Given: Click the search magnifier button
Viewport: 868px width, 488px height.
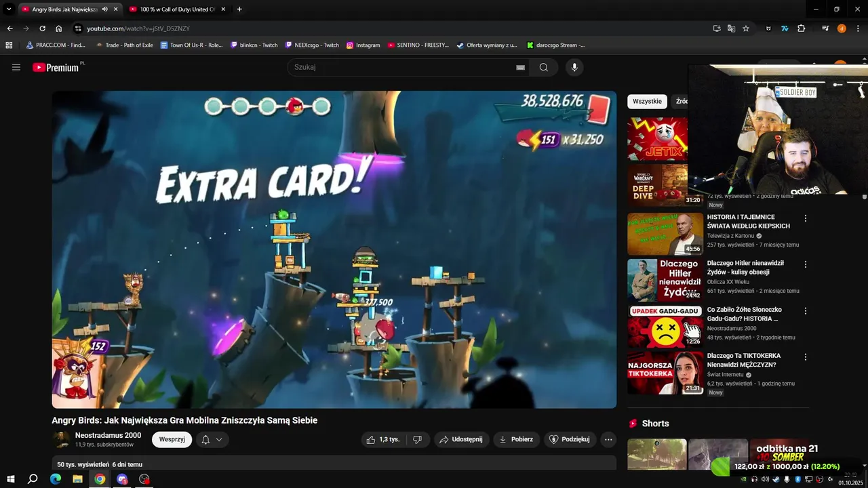Looking at the screenshot, I should click(x=544, y=67).
